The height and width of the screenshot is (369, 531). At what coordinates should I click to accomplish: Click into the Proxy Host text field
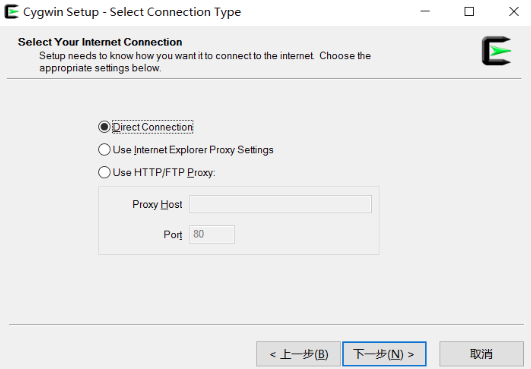point(280,204)
